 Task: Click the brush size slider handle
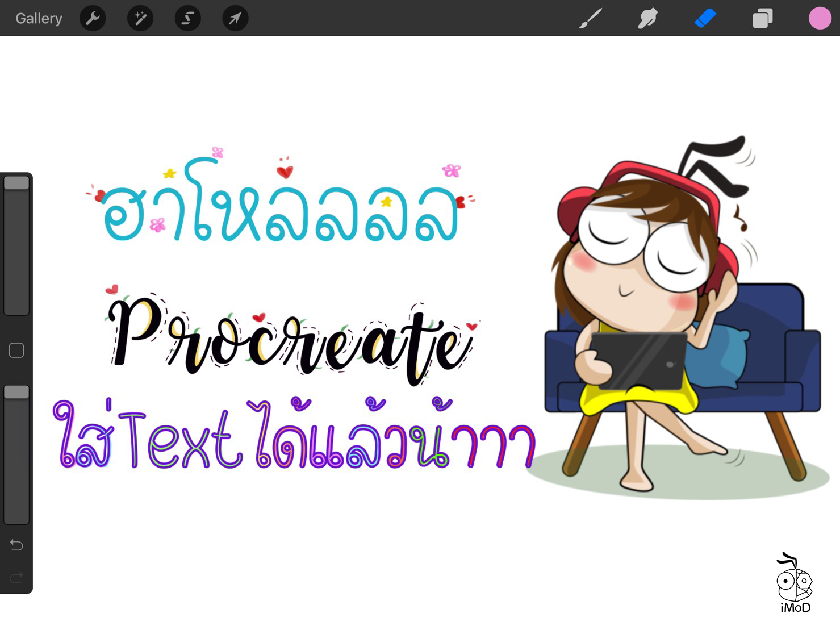16,183
